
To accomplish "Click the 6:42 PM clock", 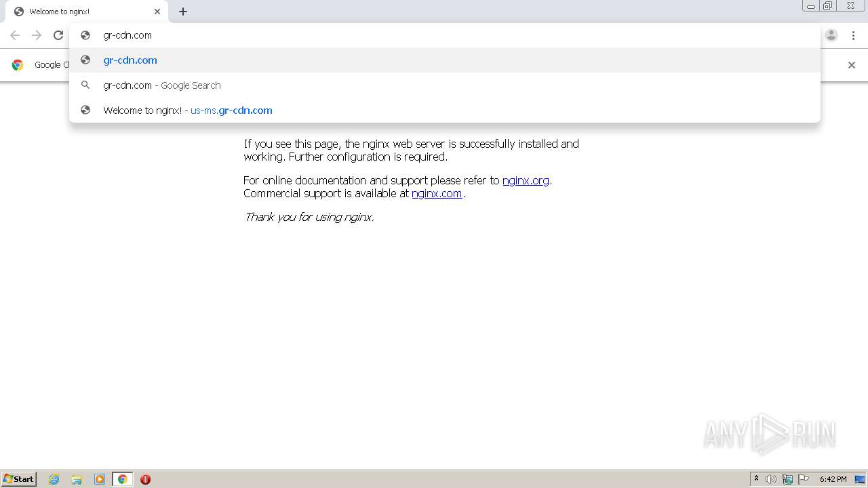I will 833,479.
